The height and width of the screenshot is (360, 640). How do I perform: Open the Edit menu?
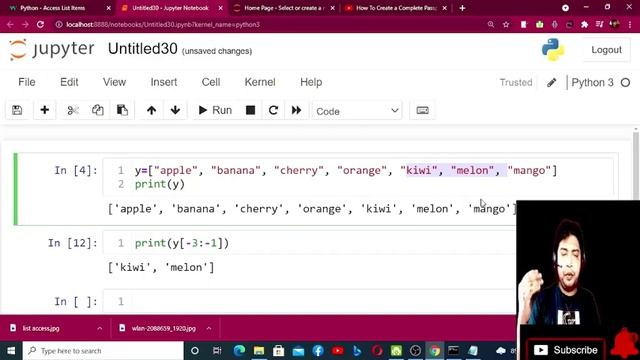click(x=69, y=82)
